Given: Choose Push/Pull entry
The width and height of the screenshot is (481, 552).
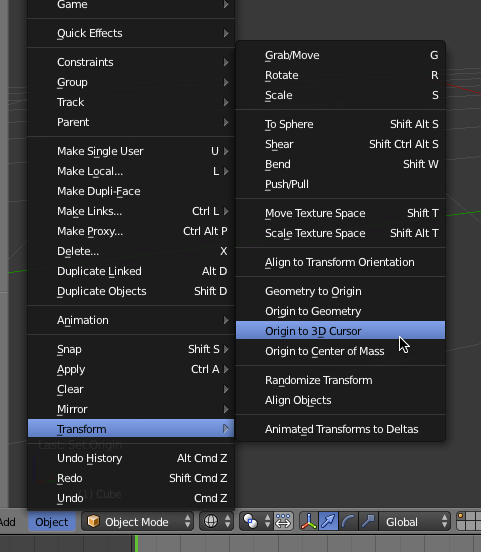Looking at the screenshot, I should pos(341,184).
